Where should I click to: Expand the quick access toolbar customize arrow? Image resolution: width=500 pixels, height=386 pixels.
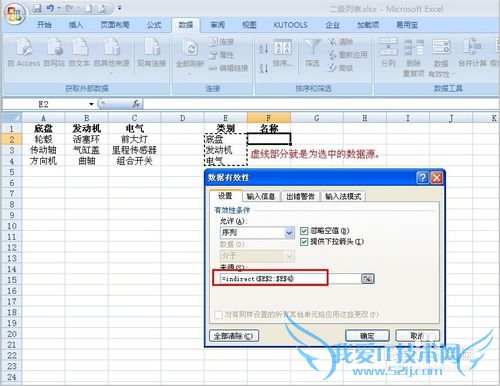coord(120,8)
